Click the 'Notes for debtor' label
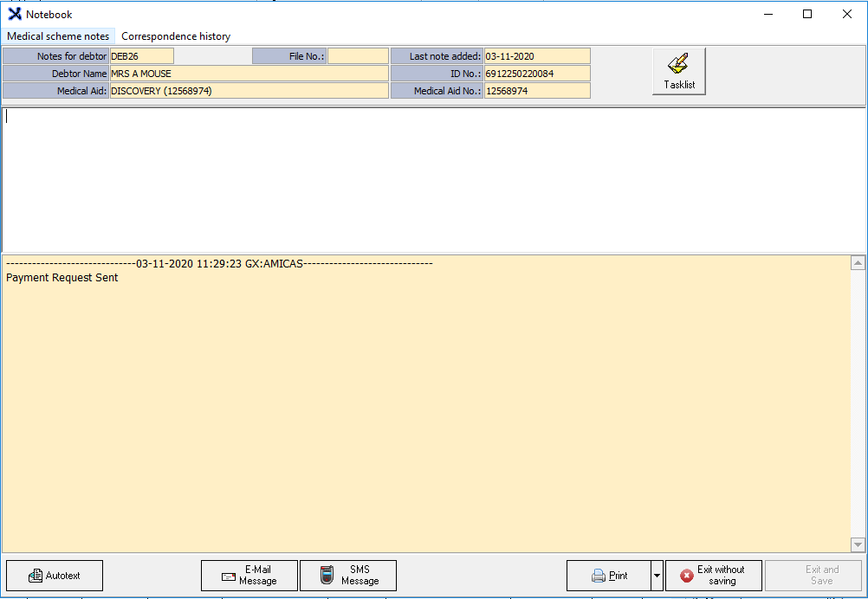The width and height of the screenshot is (868, 599). 56,56
